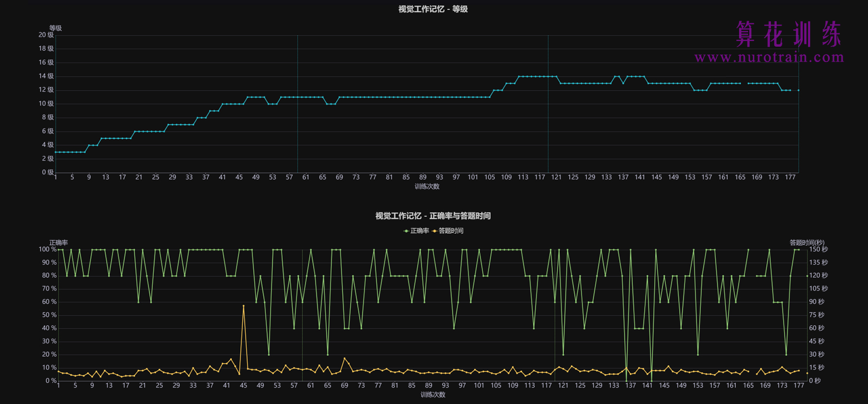Click the 10 级 y-axis label
This screenshot has height=404, width=868.
click(x=46, y=104)
